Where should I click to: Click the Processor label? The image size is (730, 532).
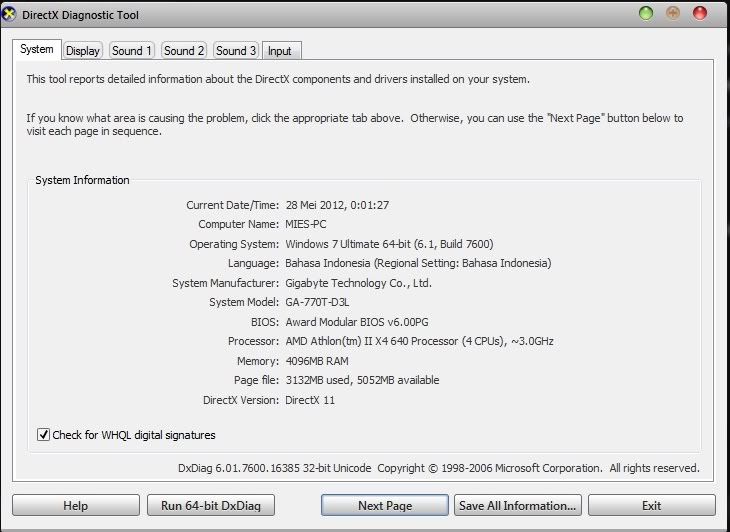[x=253, y=341]
